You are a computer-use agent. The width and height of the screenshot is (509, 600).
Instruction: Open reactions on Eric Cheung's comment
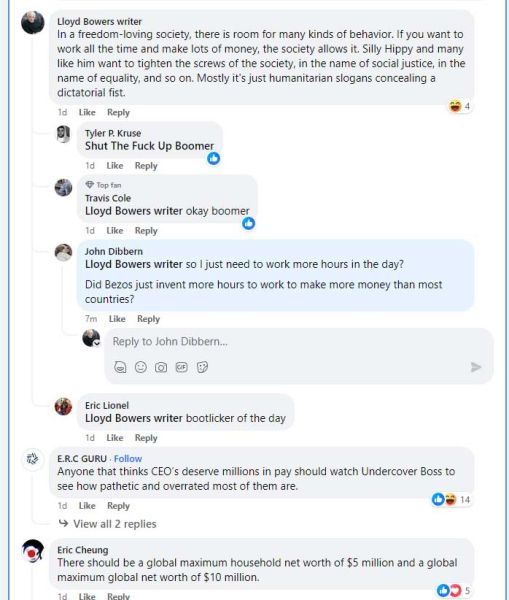coord(453,590)
